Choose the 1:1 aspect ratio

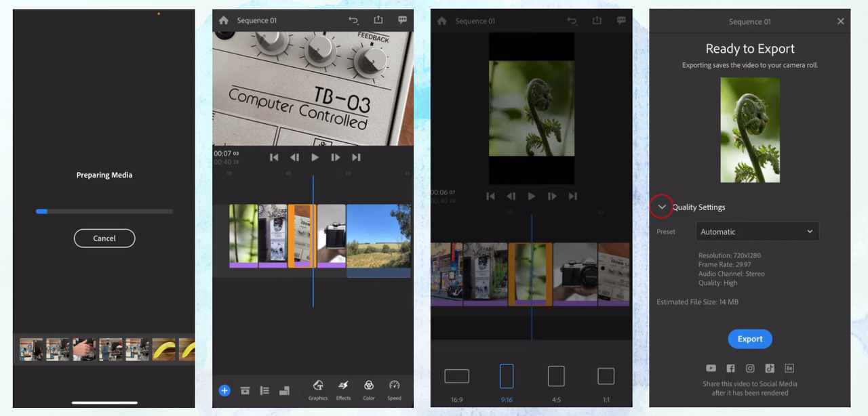(x=606, y=383)
